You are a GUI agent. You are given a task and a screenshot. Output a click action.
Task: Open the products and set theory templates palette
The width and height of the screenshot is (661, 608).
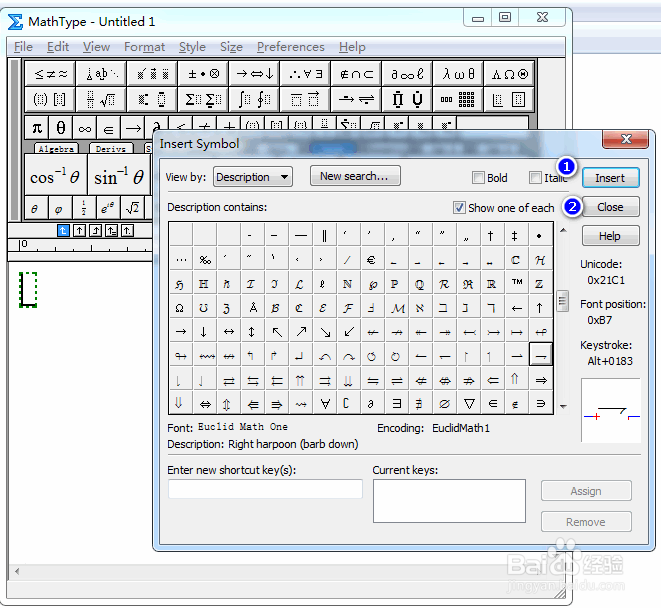tap(407, 100)
